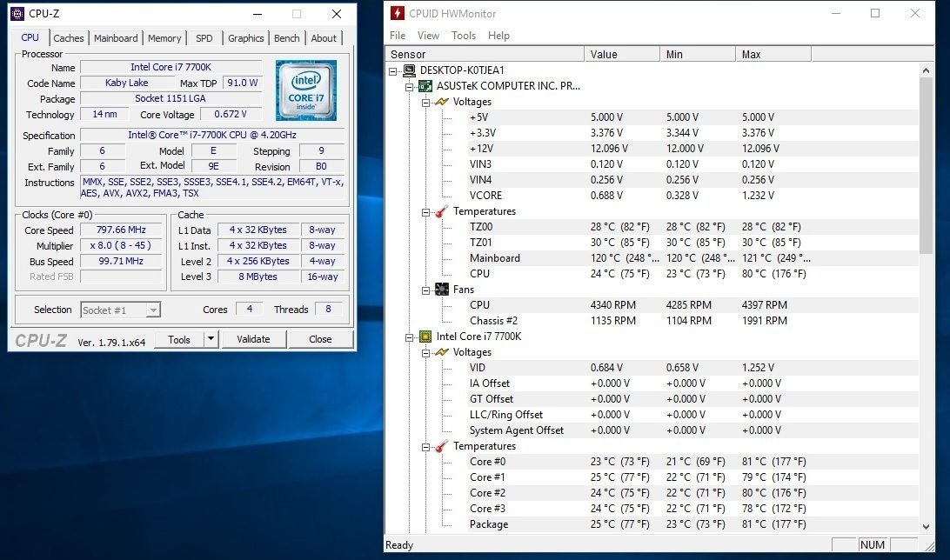950x560 pixels.
Task: Open the Help menu in HWMonitor
Action: [x=498, y=35]
